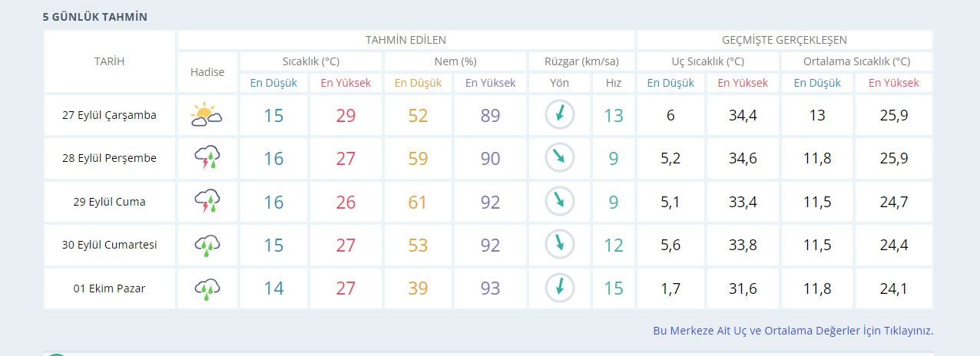
Task: Click the Rüzgar (km/sa) column header
Action: coord(581,61)
